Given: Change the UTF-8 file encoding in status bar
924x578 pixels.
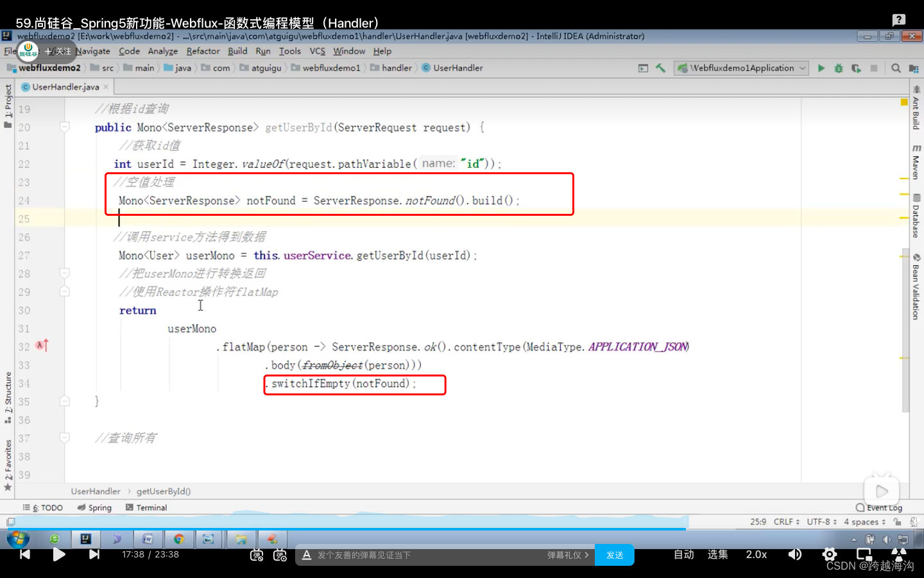Looking at the screenshot, I should coord(822,521).
